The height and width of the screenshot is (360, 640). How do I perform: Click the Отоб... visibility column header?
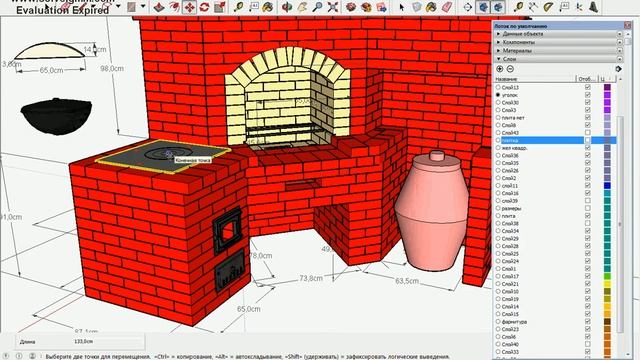pos(587,79)
